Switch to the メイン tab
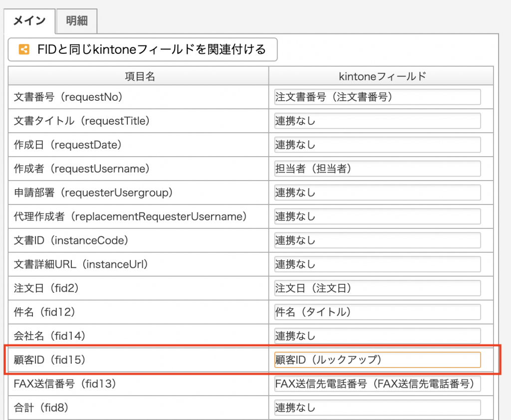The height and width of the screenshot is (420, 511). tap(29, 21)
